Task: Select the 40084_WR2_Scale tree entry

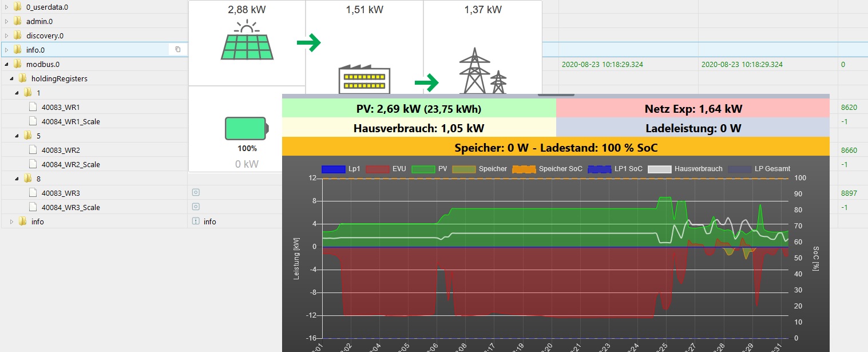Action: point(70,164)
